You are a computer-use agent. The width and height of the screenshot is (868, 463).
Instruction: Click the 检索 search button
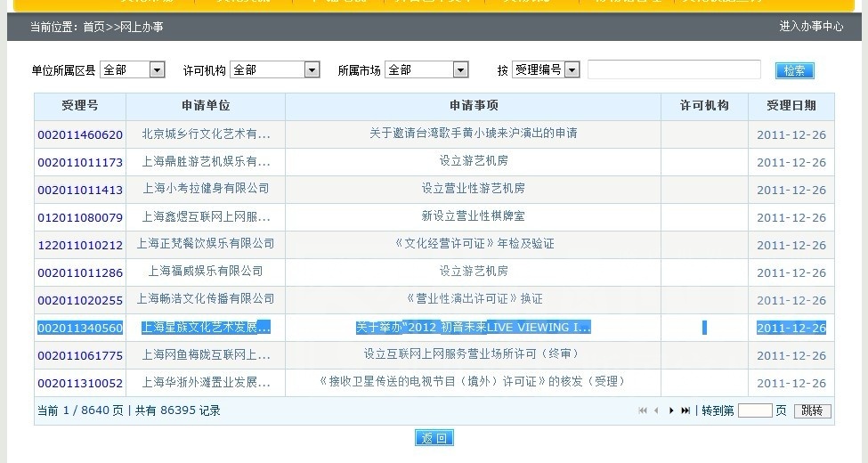(x=794, y=70)
